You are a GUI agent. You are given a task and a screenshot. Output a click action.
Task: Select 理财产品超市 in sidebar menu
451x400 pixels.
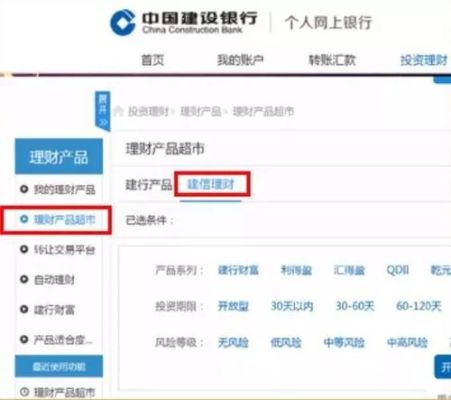(x=65, y=219)
